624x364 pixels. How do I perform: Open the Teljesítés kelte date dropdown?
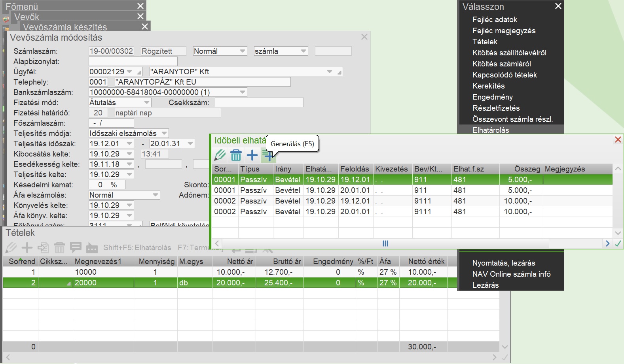tap(129, 174)
